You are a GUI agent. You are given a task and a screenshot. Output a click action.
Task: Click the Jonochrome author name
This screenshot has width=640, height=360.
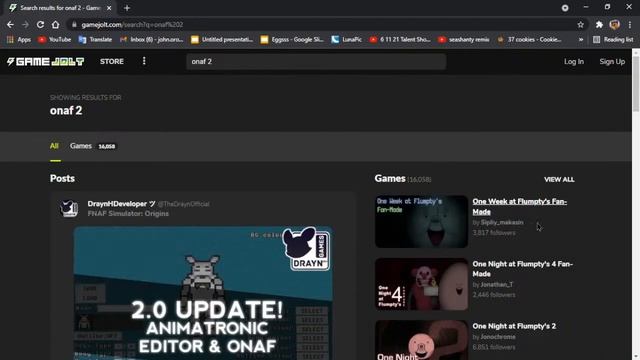point(498,337)
